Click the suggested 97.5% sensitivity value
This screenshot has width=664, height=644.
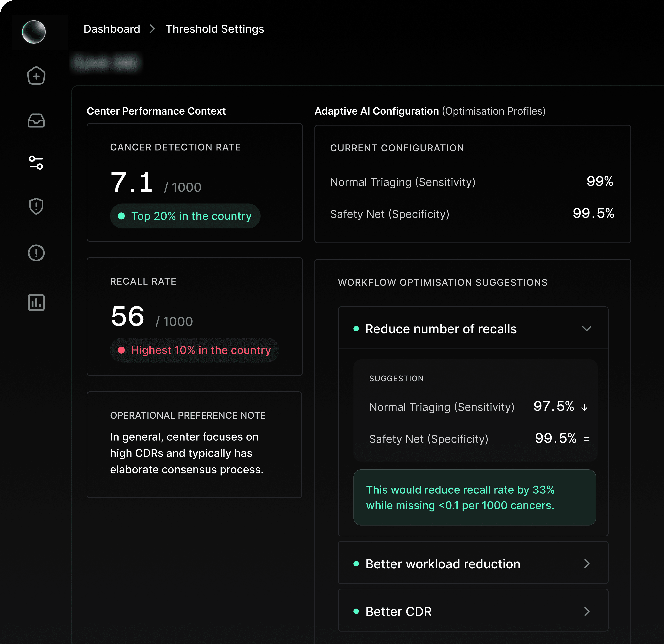tap(554, 406)
